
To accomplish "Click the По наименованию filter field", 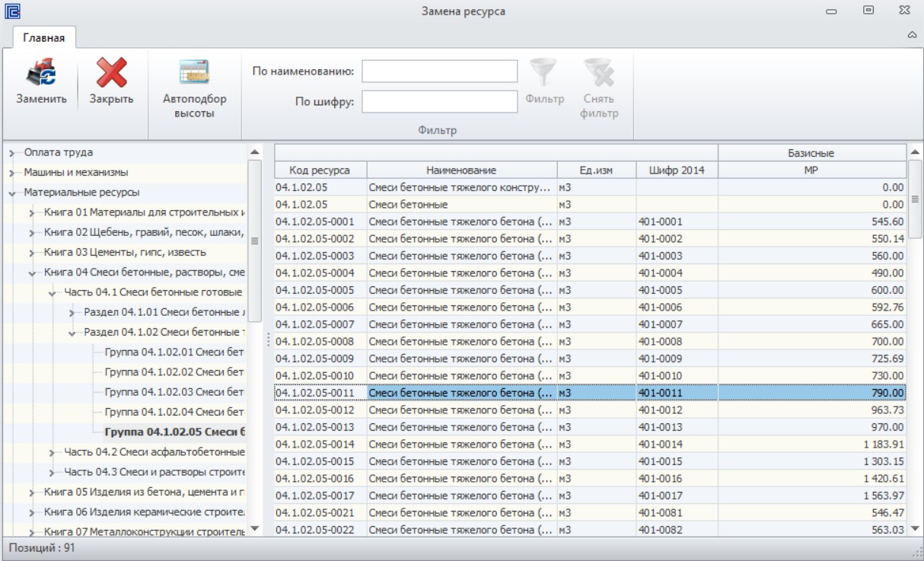I will pos(439,72).
